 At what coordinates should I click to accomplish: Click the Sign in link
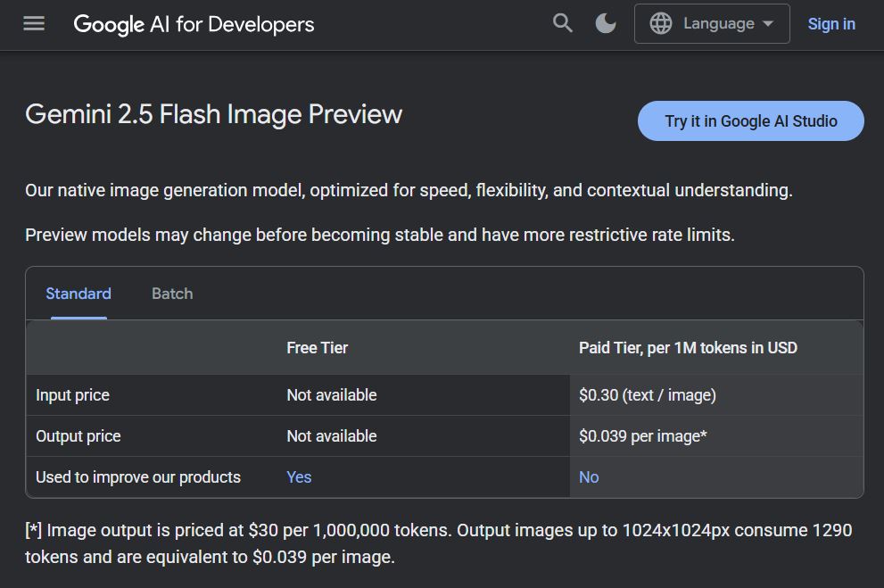tap(830, 24)
